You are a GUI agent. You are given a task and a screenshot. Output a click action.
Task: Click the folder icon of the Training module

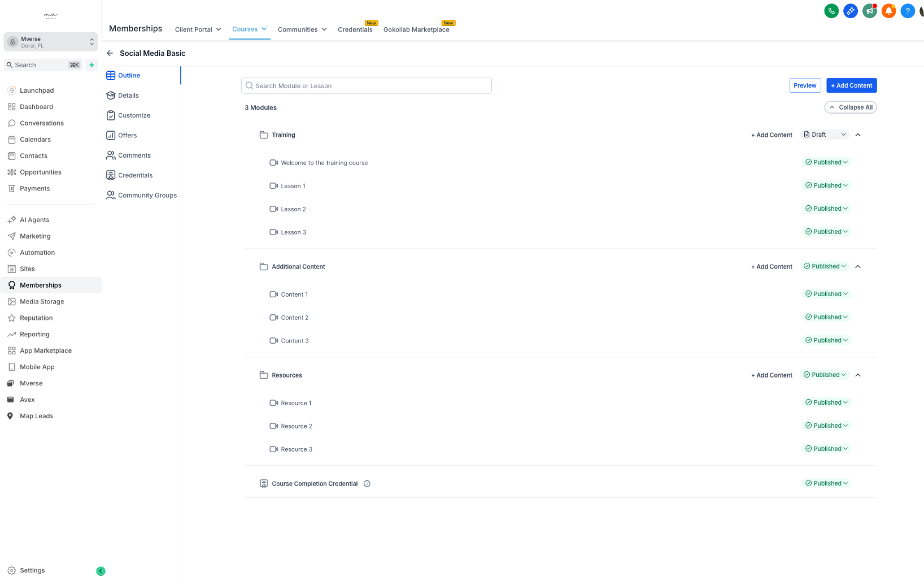pyautogui.click(x=264, y=135)
